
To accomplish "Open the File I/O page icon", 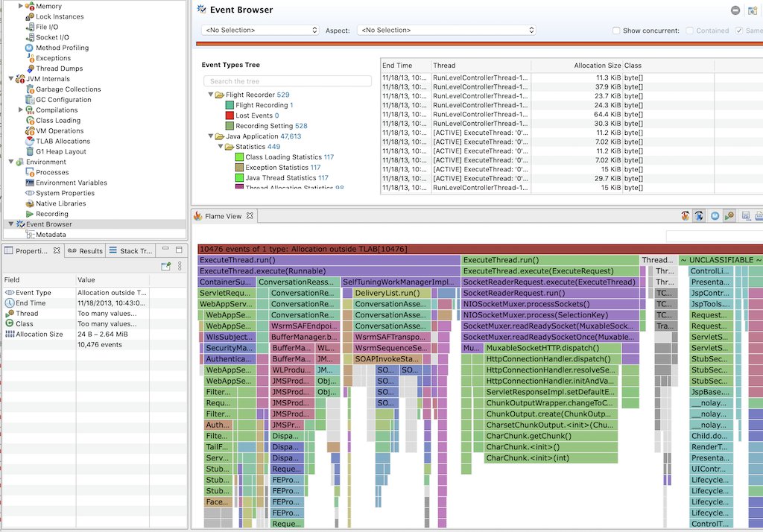I will pos(30,27).
